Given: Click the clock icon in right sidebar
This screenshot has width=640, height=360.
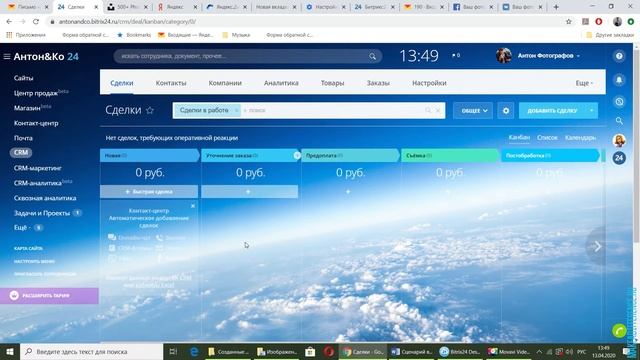Looking at the screenshot, I should 619,102.
